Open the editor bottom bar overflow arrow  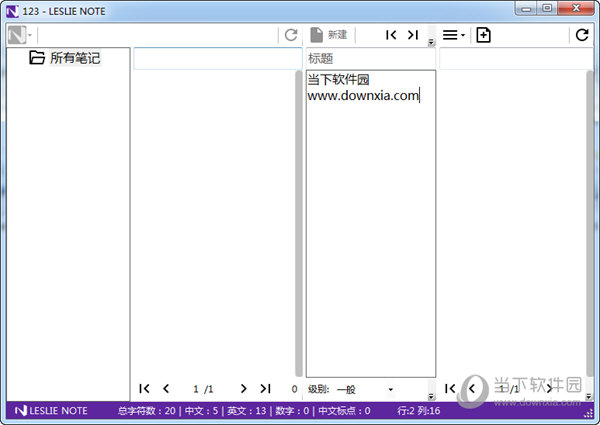click(431, 396)
